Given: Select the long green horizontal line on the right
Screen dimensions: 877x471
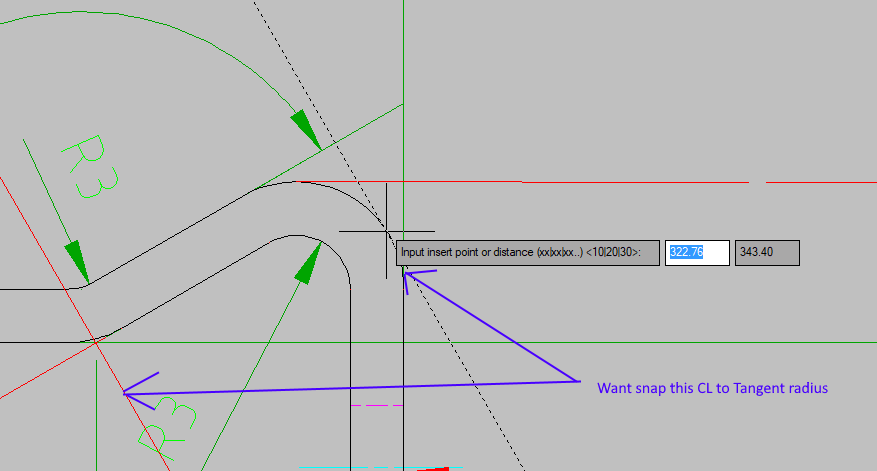Looking at the screenshot, I should point(640,342).
